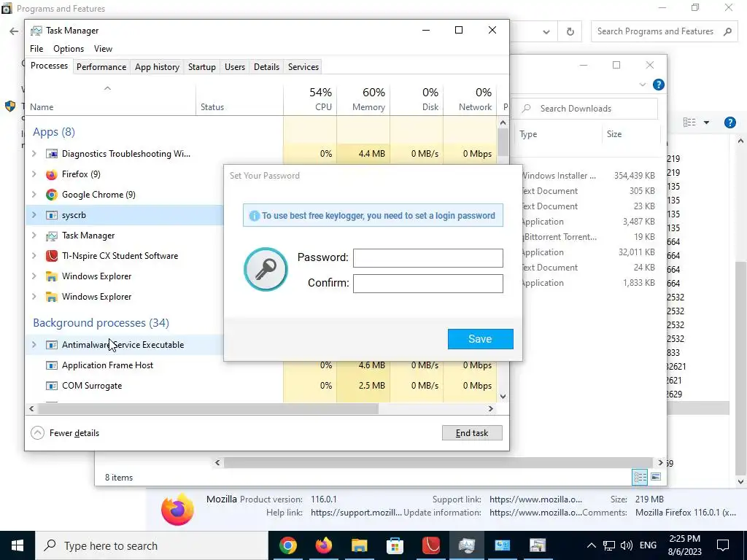Click the refresh icon in Programs and Features
Viewport: 747px width, 560px height.
(x=570, y=32)
